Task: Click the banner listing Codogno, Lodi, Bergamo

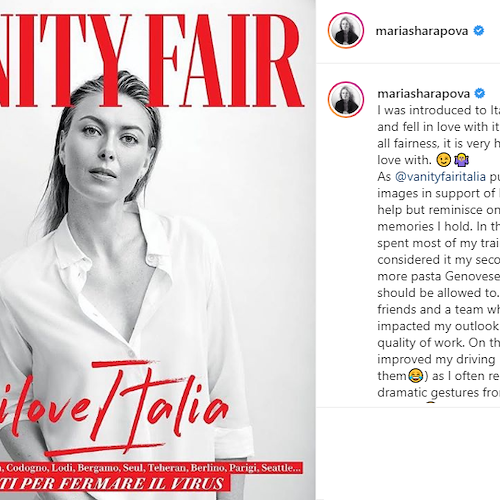Action: click(x=152, y=468)
